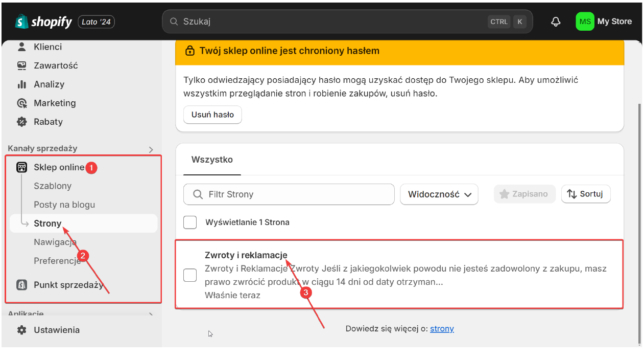Click the Wyświetlanie 1 Strona text

(247, 222)
